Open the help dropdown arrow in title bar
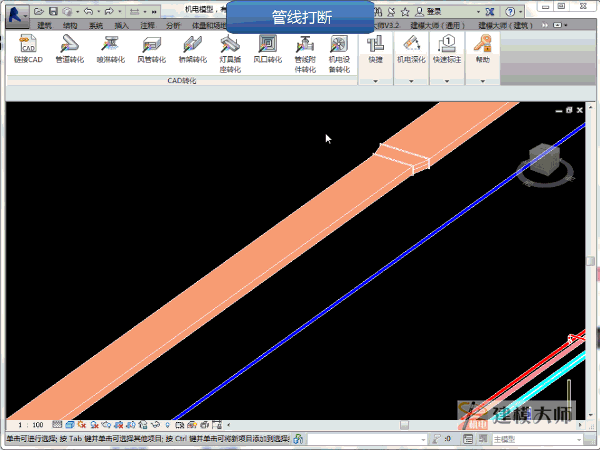Viewport: 600px width, 450px height. (x=520, y=12)
